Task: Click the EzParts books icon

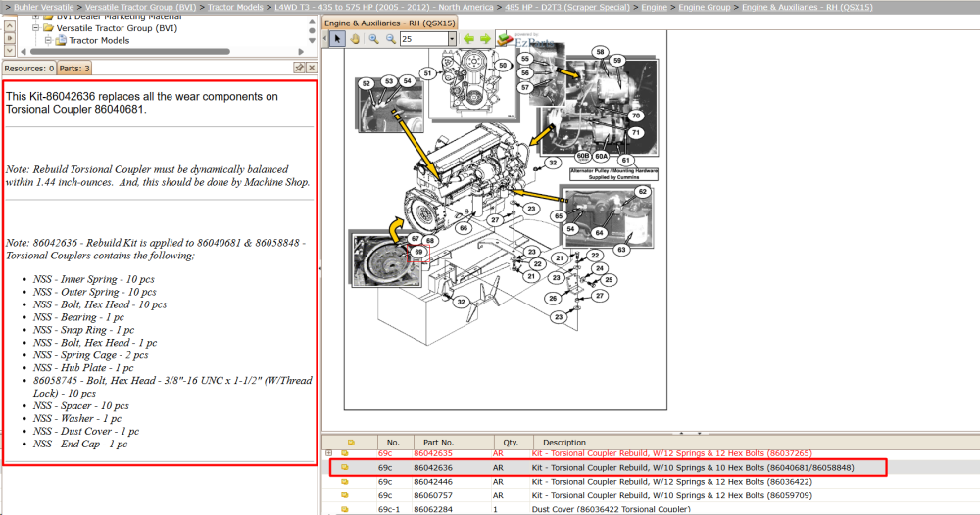Action: [505, 39]
